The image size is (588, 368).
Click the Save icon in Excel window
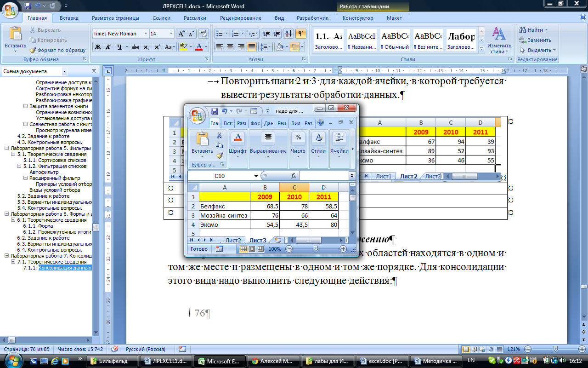(x=214, y=111)
